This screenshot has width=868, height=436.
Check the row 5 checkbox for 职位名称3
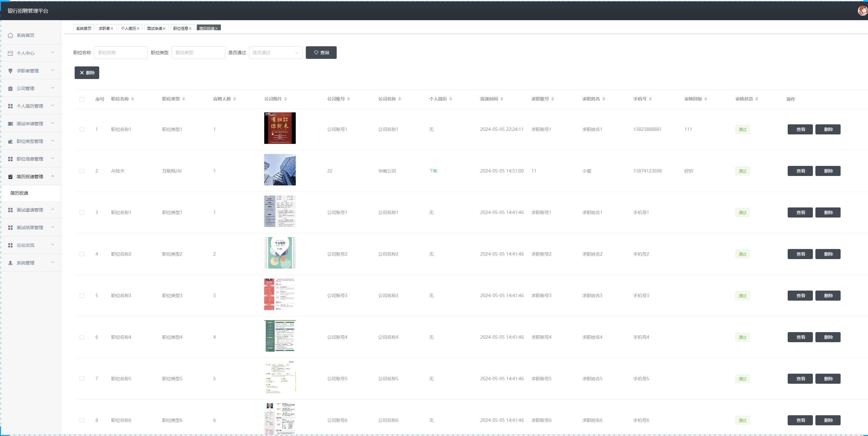pyautogui.click(x=82, y=296)
